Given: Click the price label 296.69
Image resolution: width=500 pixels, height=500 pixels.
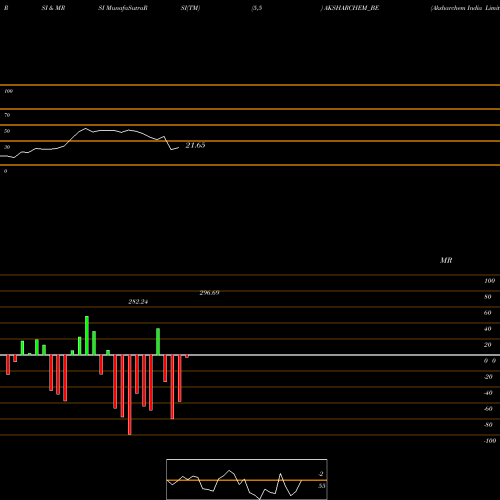Looking at the screenshot, I should (x=209, y=293).
